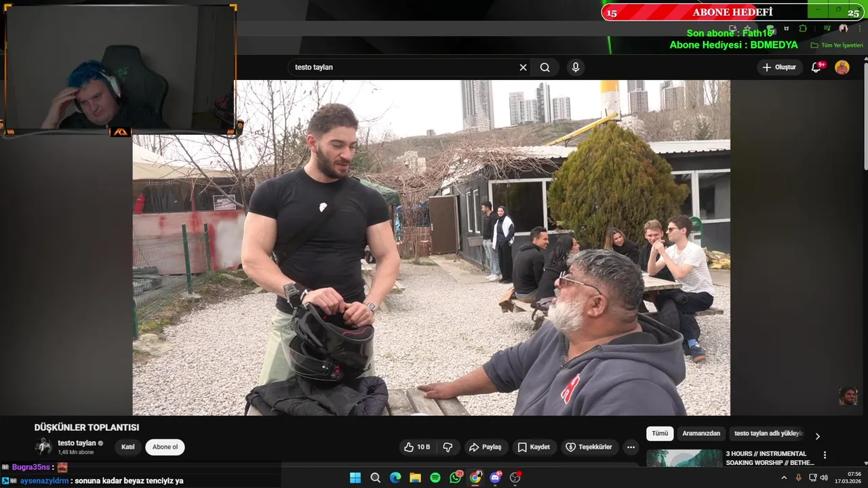Clear the YouTube search box text
868x488 pixels.
coord(523,67)
